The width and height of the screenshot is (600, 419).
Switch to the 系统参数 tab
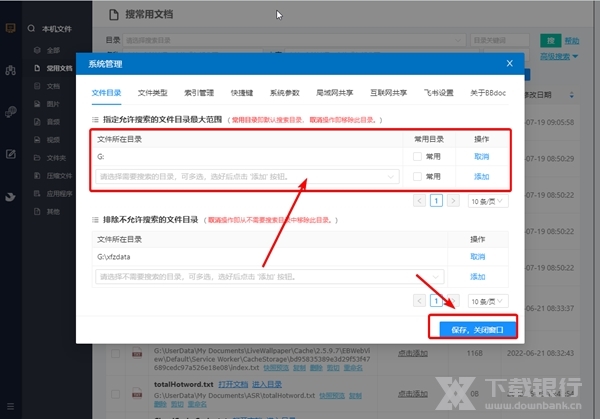[285, 93]
